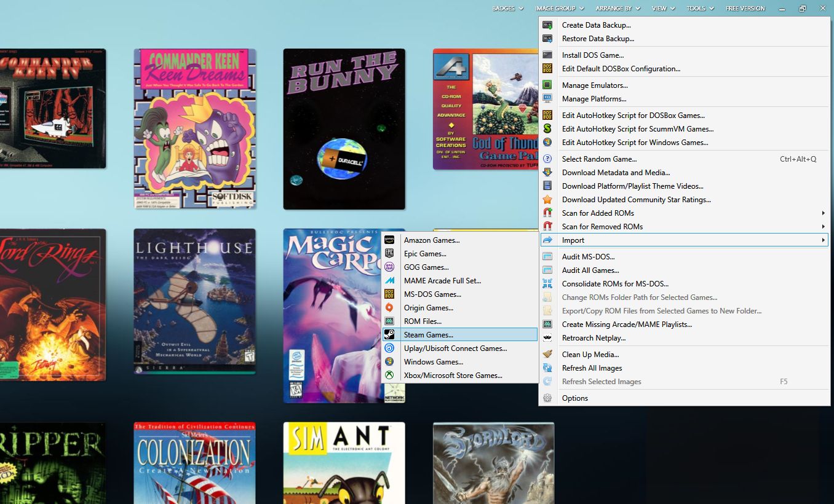Screen dimensions: 834x504
Task: Open the Arrange By dropdown
Action: coord(618,9)
